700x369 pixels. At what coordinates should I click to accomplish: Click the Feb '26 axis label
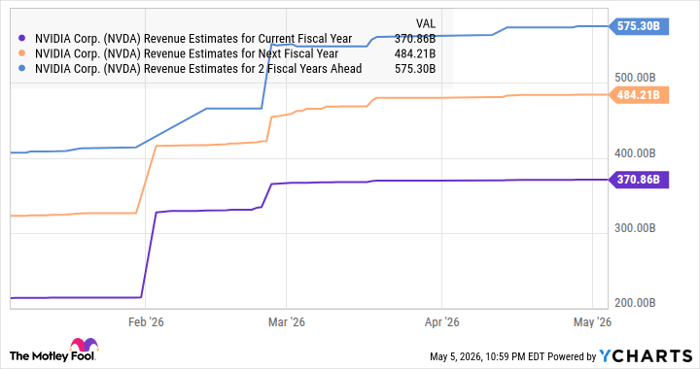pos(146,322)
